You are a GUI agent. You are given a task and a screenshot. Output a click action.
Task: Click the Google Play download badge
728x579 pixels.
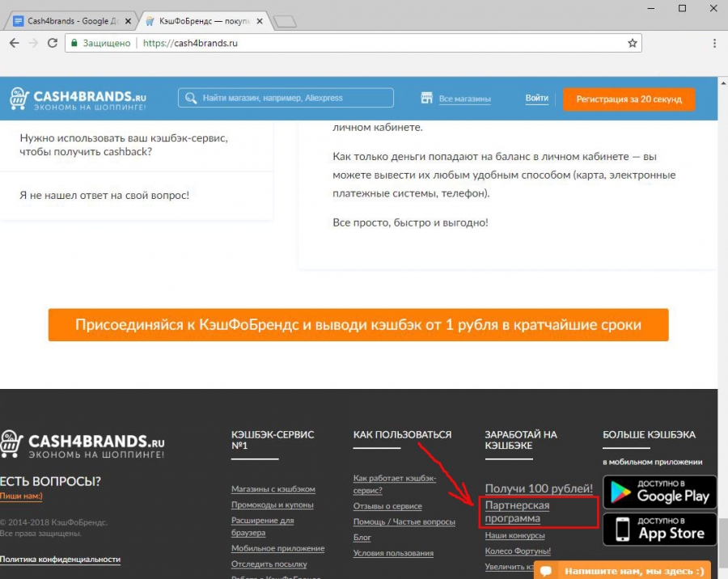click(660, 492)
